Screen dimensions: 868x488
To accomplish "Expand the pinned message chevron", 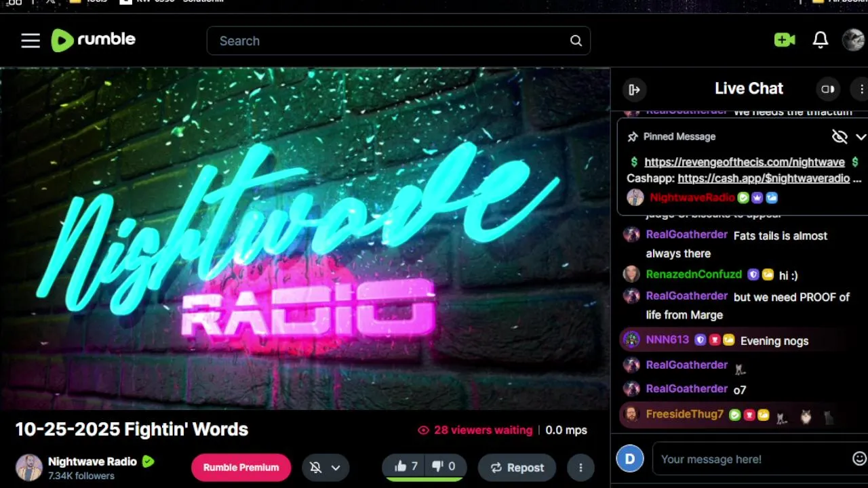I will (861, 137).
